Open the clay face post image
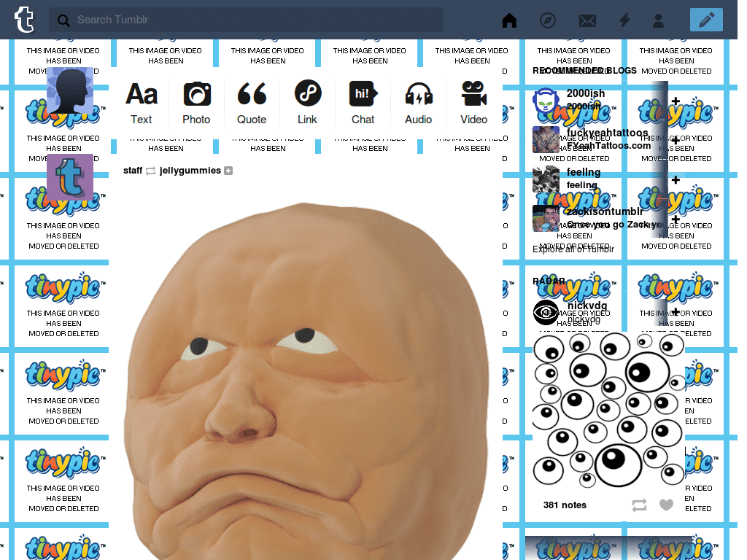The height and width of the screenshot is (560, 747). click(306, 381)
